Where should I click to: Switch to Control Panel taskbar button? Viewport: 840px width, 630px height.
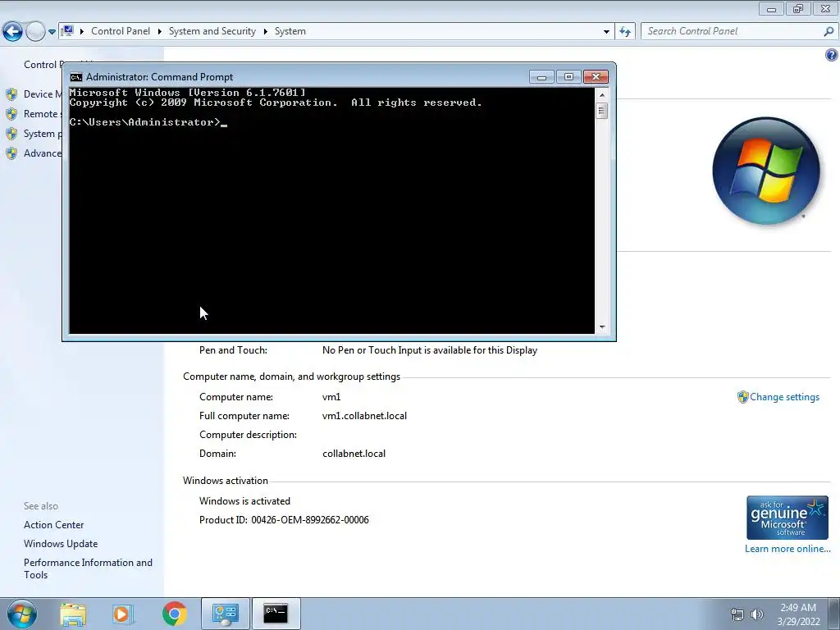[225, 614]
